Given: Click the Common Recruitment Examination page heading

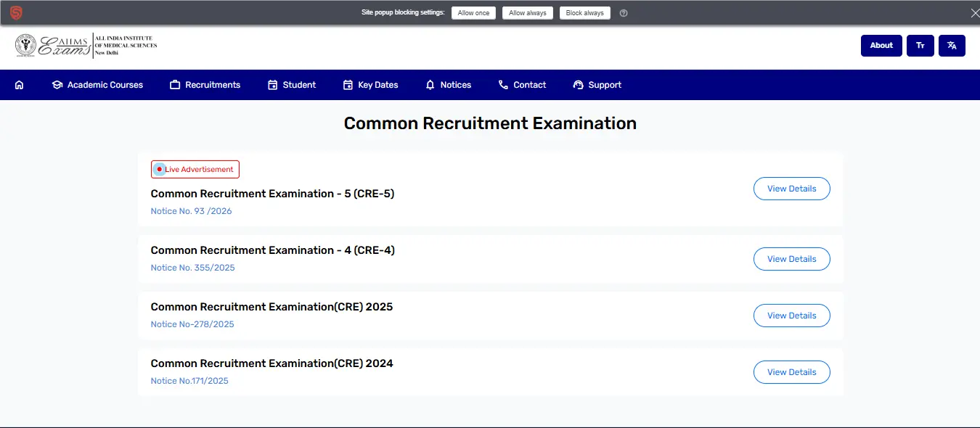Looking at the screenshot, I should pos(490,123).
